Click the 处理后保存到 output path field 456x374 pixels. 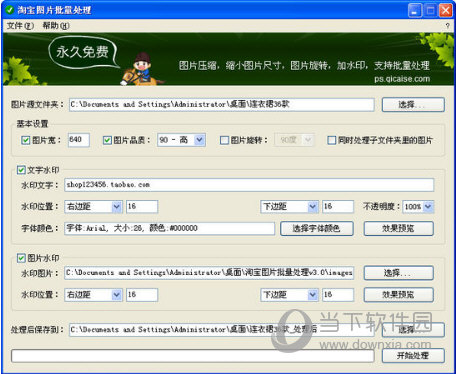[x=222, y=330]
